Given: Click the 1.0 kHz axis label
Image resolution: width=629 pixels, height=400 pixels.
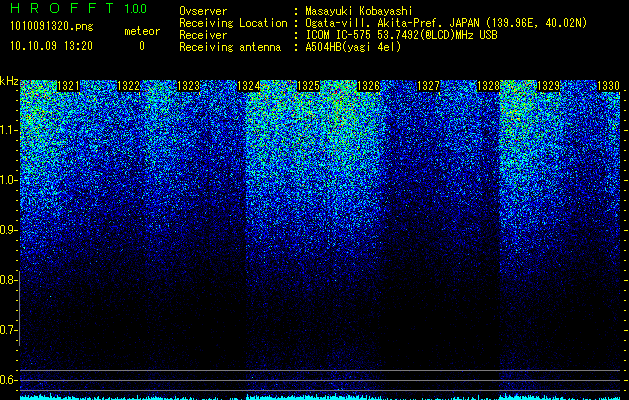Looking at the screenshot, I should [8, 180].
